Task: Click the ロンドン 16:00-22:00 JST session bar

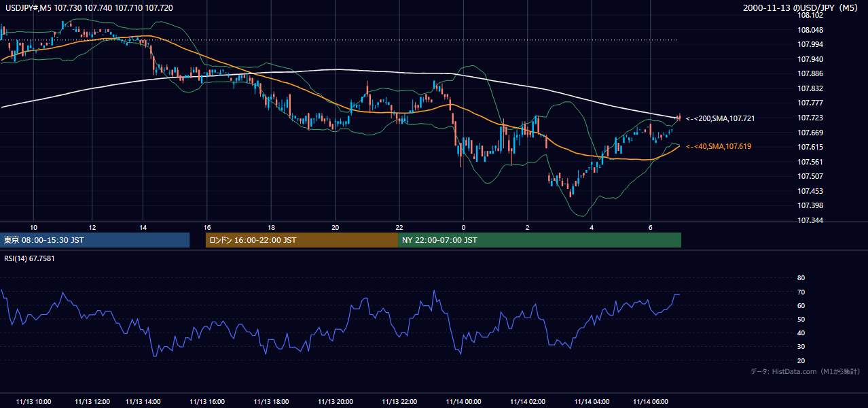Action: pos(302,240)
